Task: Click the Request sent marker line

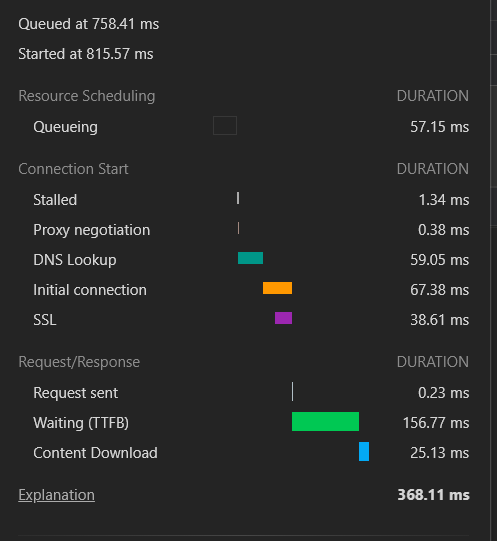Action: [x=293, y=391]
